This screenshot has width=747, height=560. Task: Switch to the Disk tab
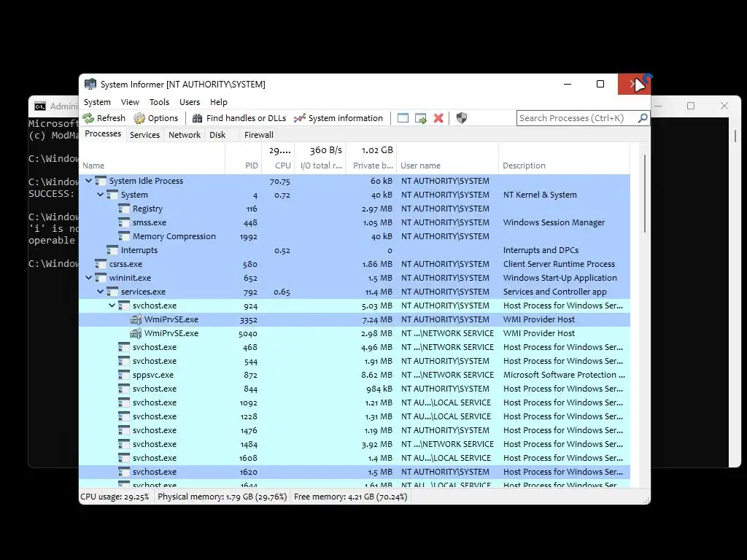point(217,135)
